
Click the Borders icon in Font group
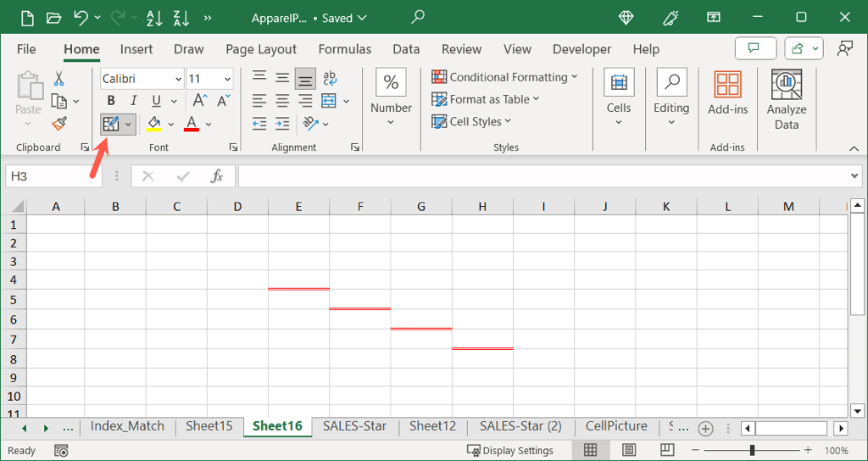pos(110,124)
